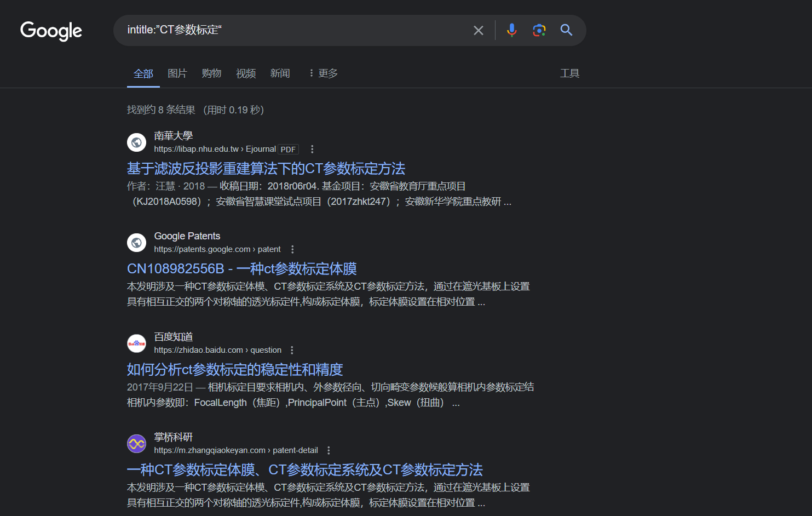Click the 南華大學 site name
This screenshot has height=516, width=812.
[x=174, y=135]
